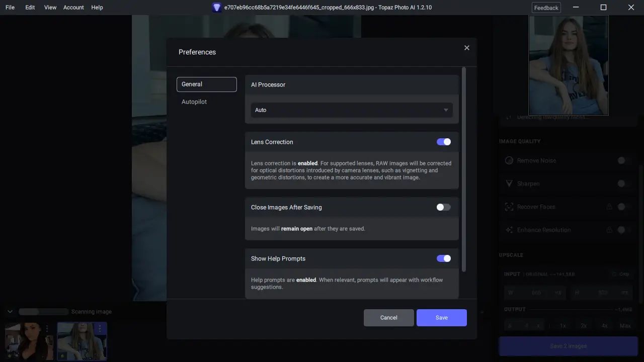Click the Enhance Resolution sparkle icon
This screenshot has height=362, width=644.
pos(509,230)
